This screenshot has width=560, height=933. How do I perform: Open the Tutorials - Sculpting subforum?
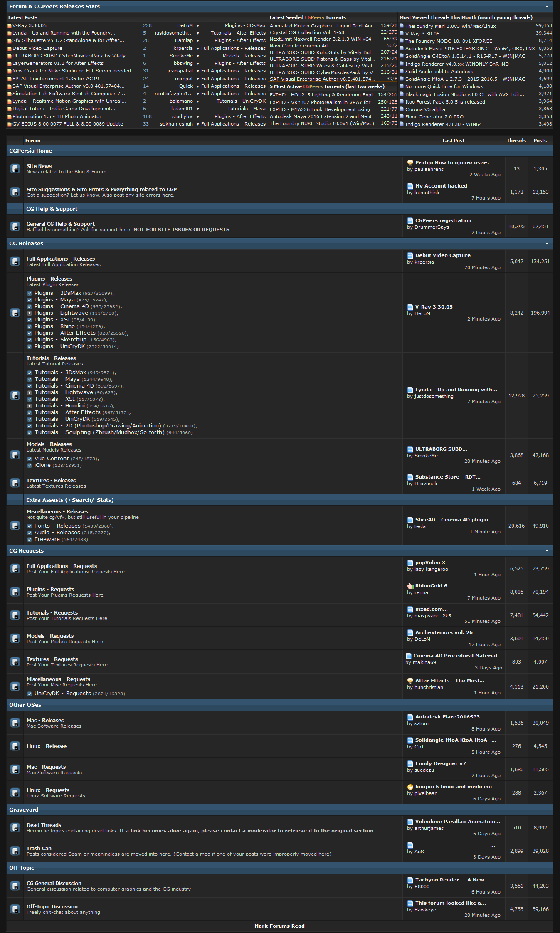99,432
